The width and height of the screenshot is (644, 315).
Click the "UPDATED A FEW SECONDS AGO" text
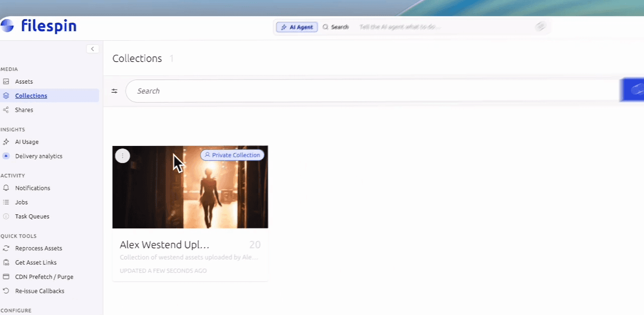(163, 271)
